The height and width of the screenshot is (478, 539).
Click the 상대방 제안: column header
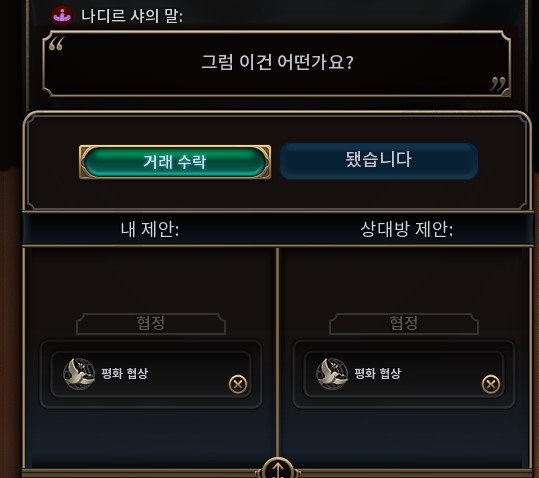point(407,229)
